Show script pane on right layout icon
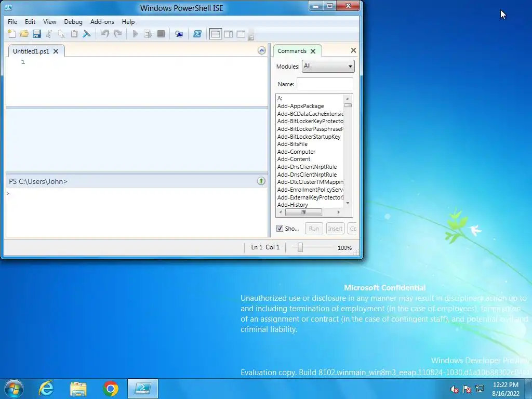This screenshot has width=532, height=399. (x=229, y=34)
